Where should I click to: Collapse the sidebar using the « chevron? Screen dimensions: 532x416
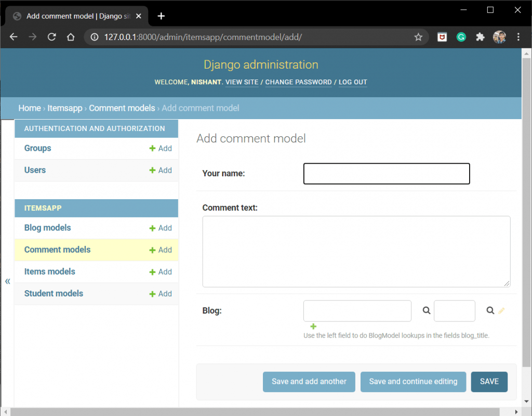pos(7,281)
